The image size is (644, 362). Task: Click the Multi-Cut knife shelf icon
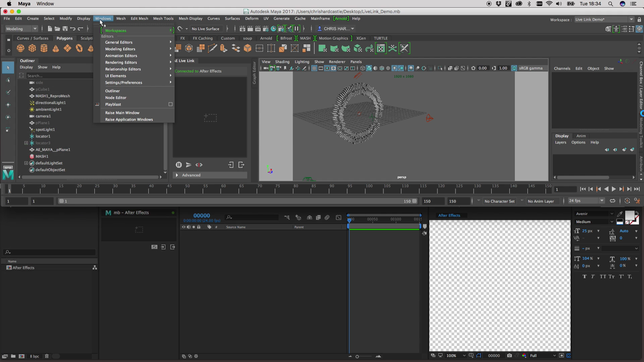tap(212, 48)
